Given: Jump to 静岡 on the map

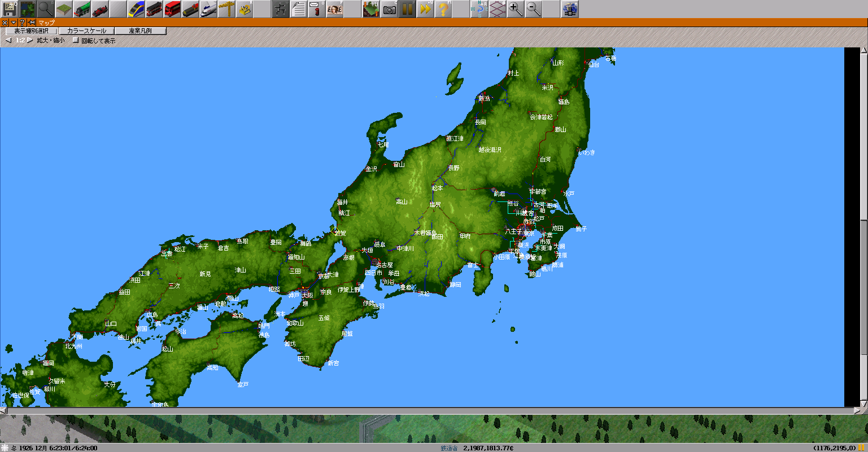Looking at the screenshot, I should pyautogui.click(x=455, y=284).
